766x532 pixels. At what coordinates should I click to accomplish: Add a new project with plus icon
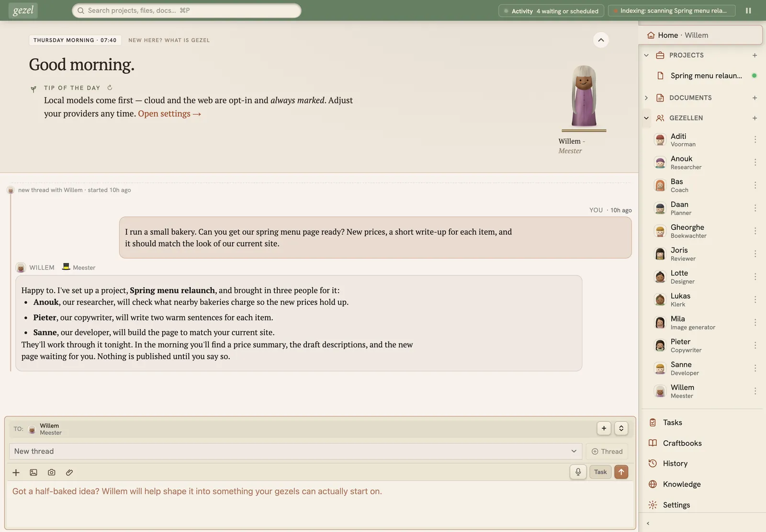(x=755, y=55)
